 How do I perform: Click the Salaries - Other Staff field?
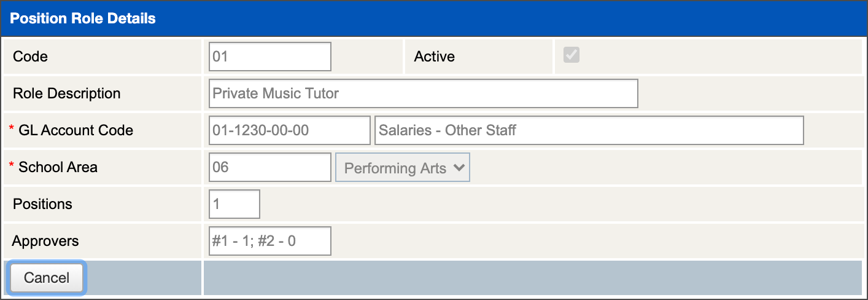[x=589, y=130]
